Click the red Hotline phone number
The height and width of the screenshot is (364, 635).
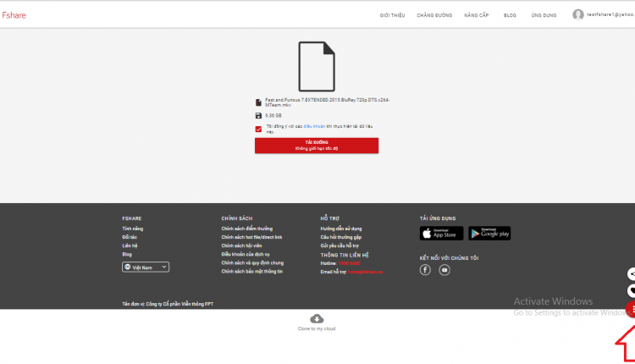point(349,263)
